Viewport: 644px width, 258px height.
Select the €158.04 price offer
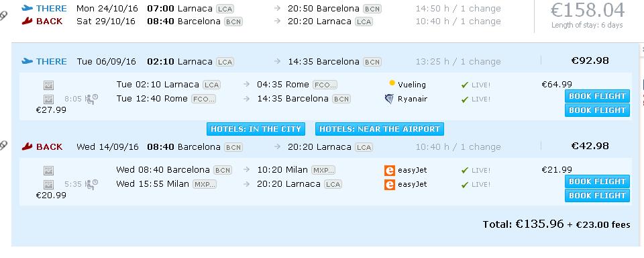point(588,11)
